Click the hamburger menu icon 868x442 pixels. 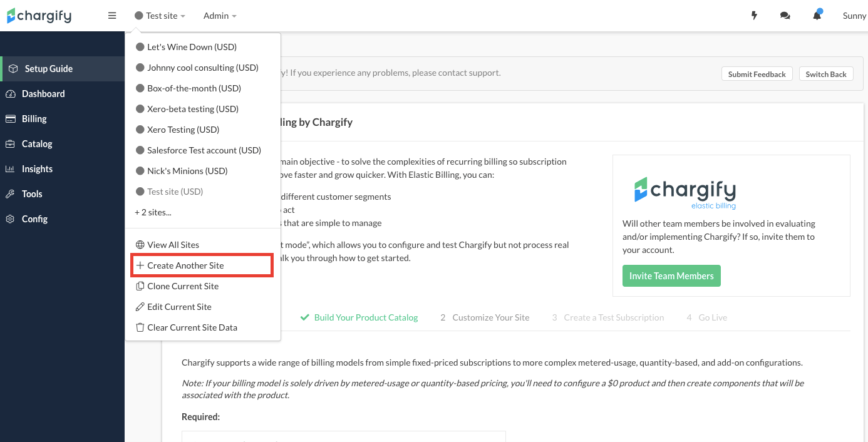pos(112,16)
